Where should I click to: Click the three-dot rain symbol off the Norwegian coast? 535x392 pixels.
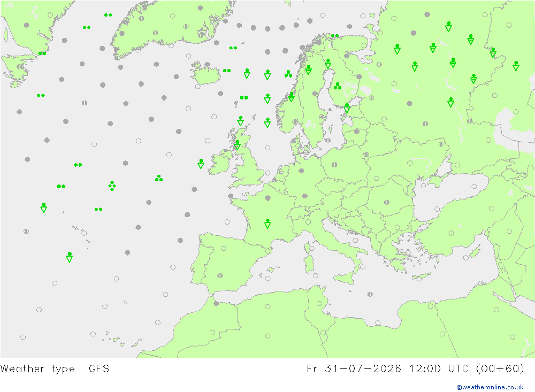pos(288,74)
